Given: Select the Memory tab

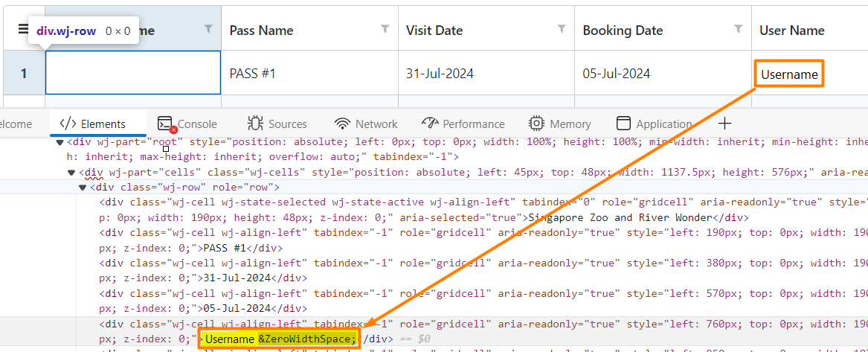Looking at the screenshot, I should 560,124.
